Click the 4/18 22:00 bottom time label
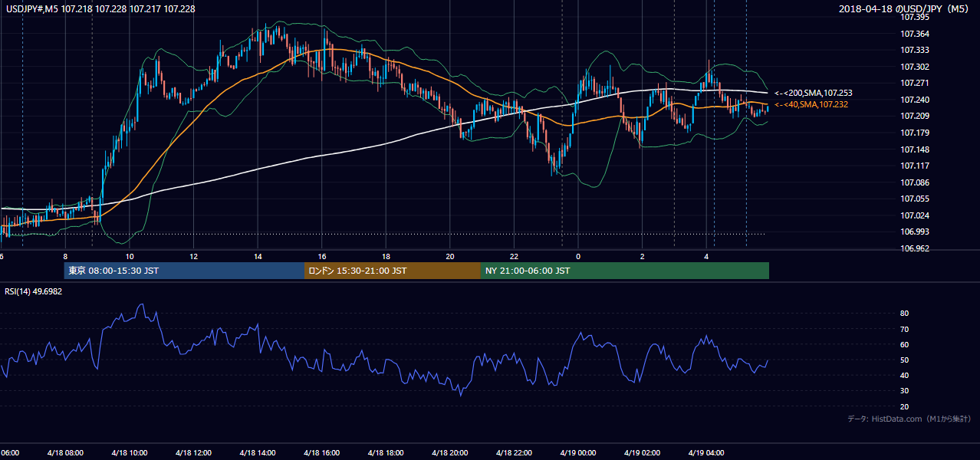 point(513,453)
